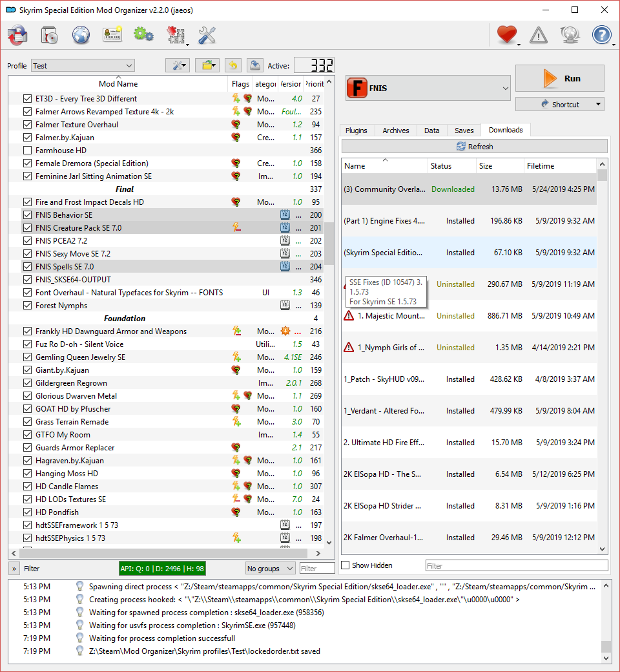Image resolution: width=620 pixels, height=672 pixels.
Task: Open the mod list wrench tools dropdown
Action: coord(178,65)
